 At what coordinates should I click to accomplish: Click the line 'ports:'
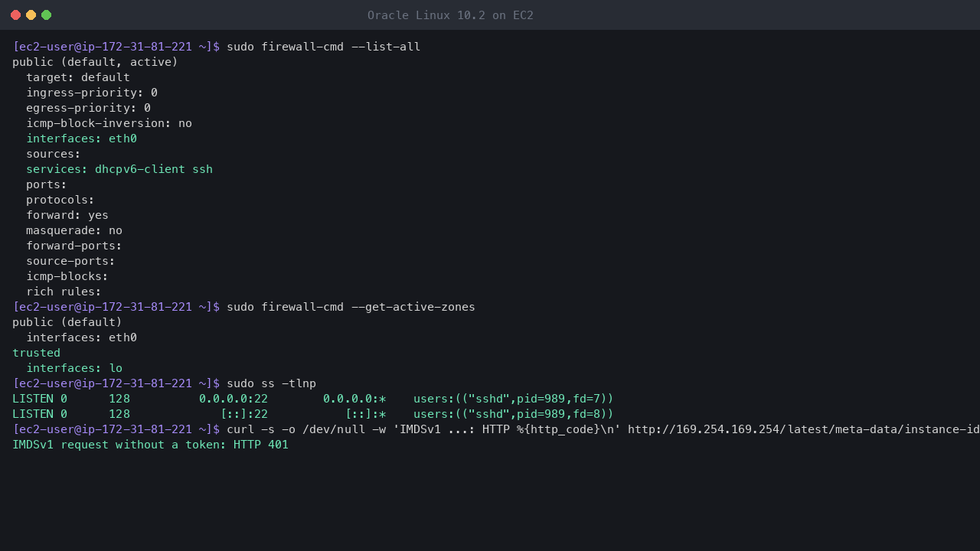click(x=47, y=184)
